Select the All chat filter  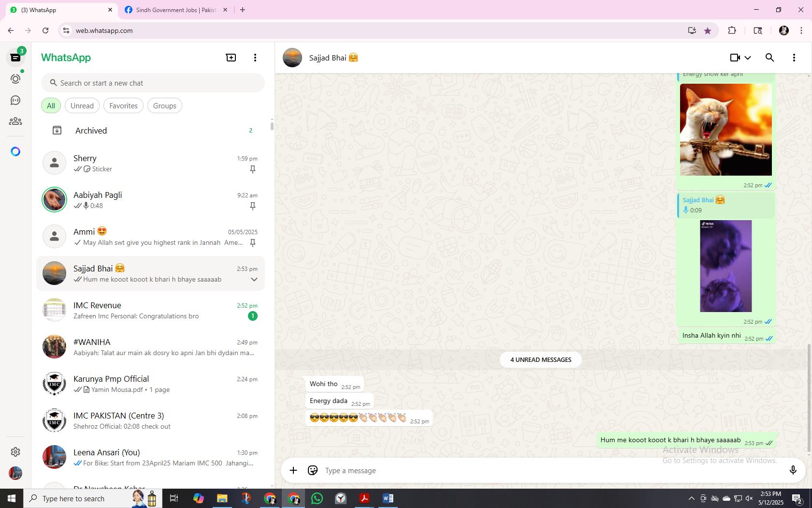(51, 106)
